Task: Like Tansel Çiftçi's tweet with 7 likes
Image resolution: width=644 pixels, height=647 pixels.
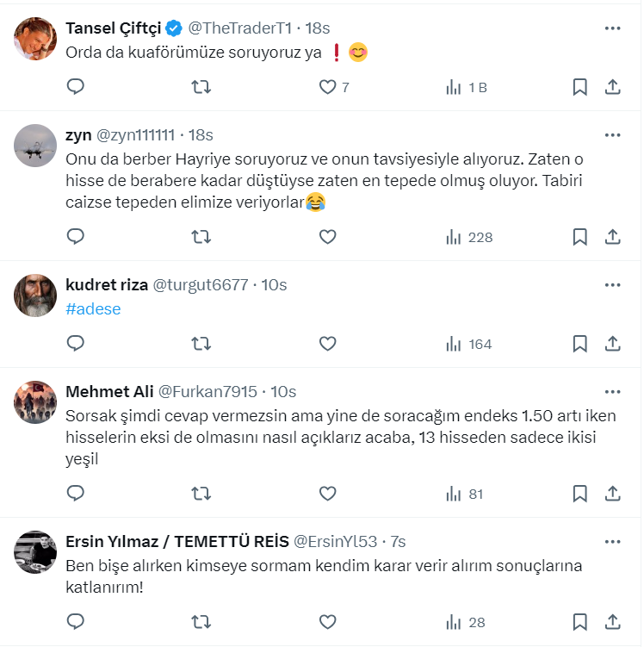Action: click(327, 87)
